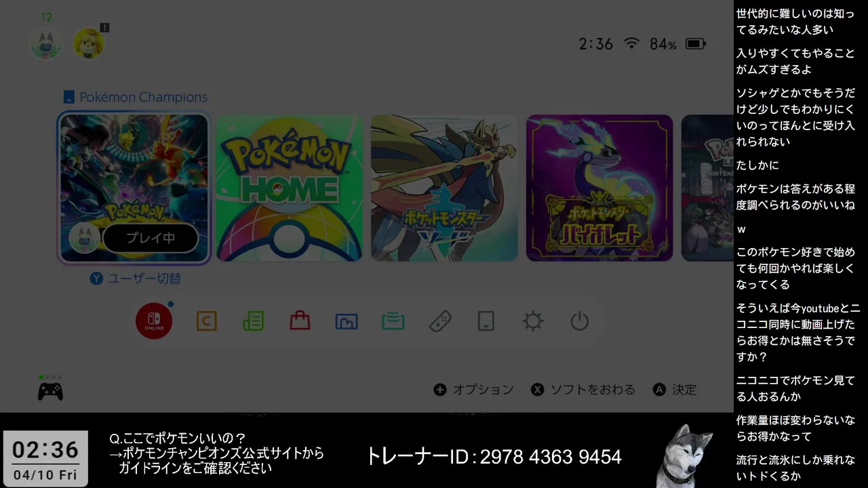Select the Isabelle user avatar icon
The image size is (868, 488).
click(88, 43)
